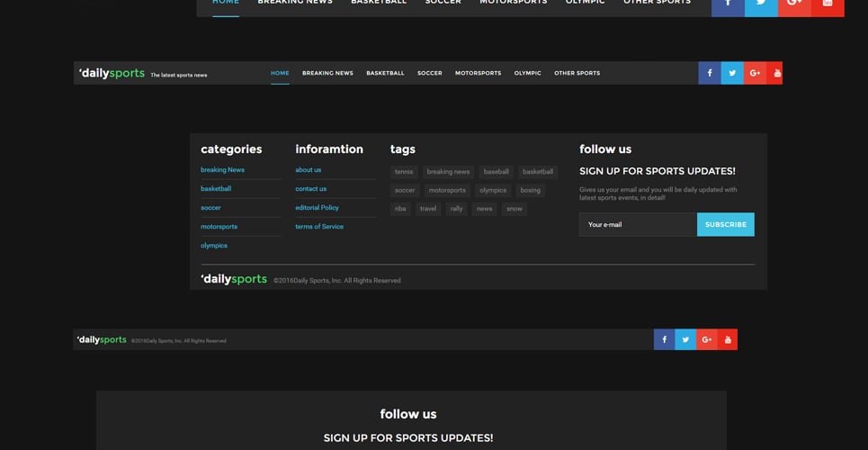
Task: Open the 'about us' footer link
Action: [308, 170]
